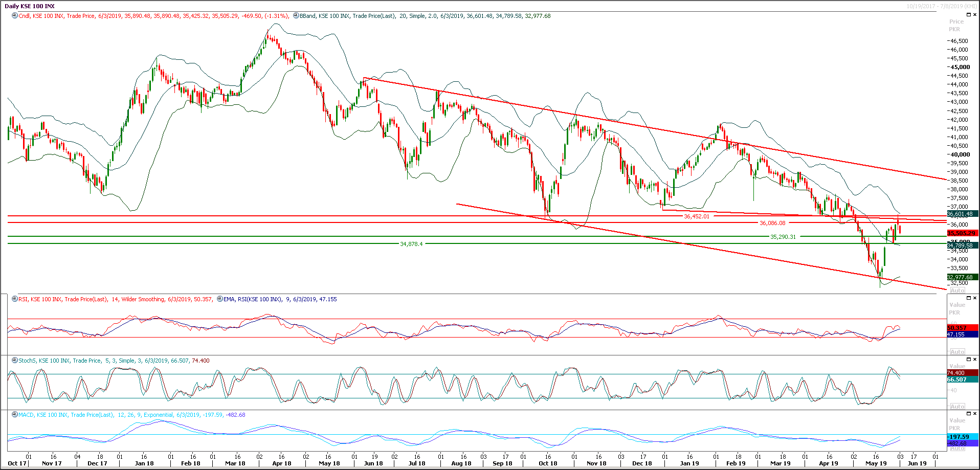Maximize the MACD pane using its panel icon
Screen dimensions: 980x470
(969, 413)
